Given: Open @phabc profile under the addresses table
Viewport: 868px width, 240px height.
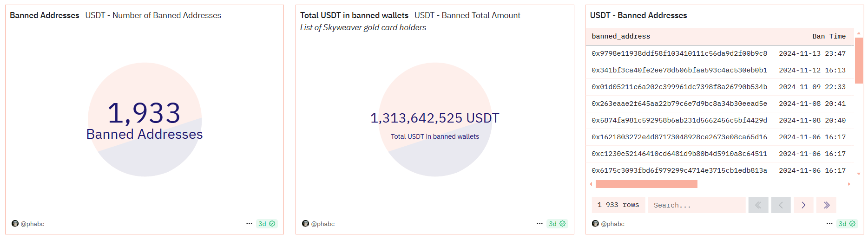Looking at the screenshot, I should pos(612,224).
